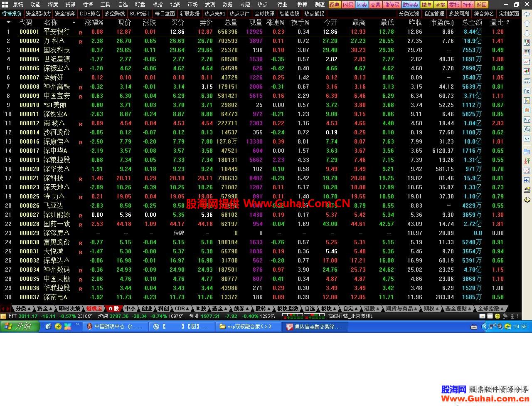Click the 定制版面 tab
Image resolution: width=532 pixels, height=406 pixels.
(509, 14)
